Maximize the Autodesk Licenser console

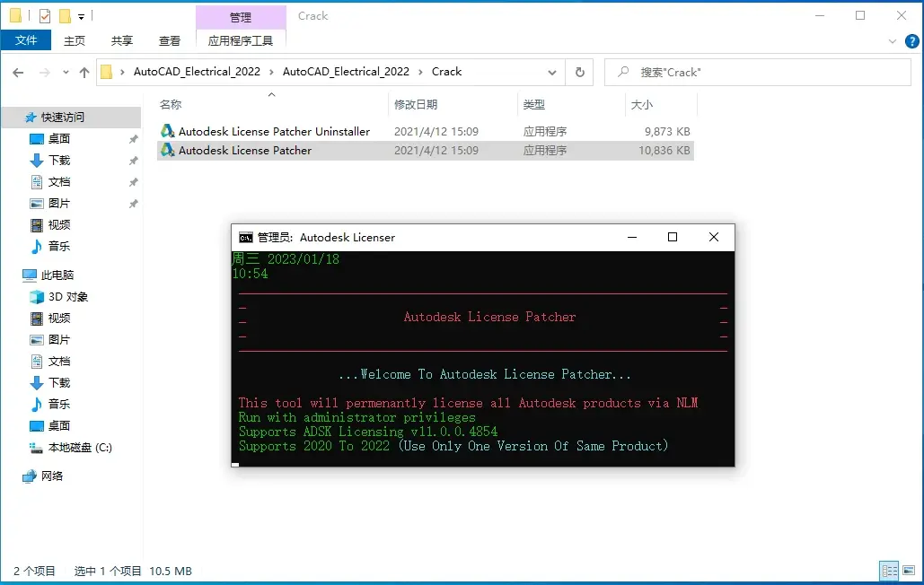coord(673,237)
